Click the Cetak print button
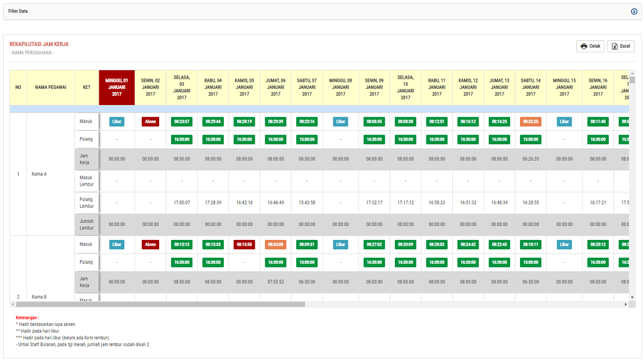The image size is (644, 362). coord(590,46)
